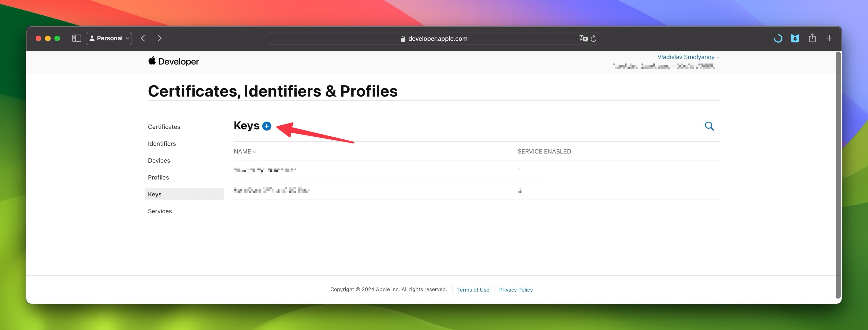Open the Share icon in Safari toolbar
The width and height of the screenshot is (868, 330).
click(812, 38)
